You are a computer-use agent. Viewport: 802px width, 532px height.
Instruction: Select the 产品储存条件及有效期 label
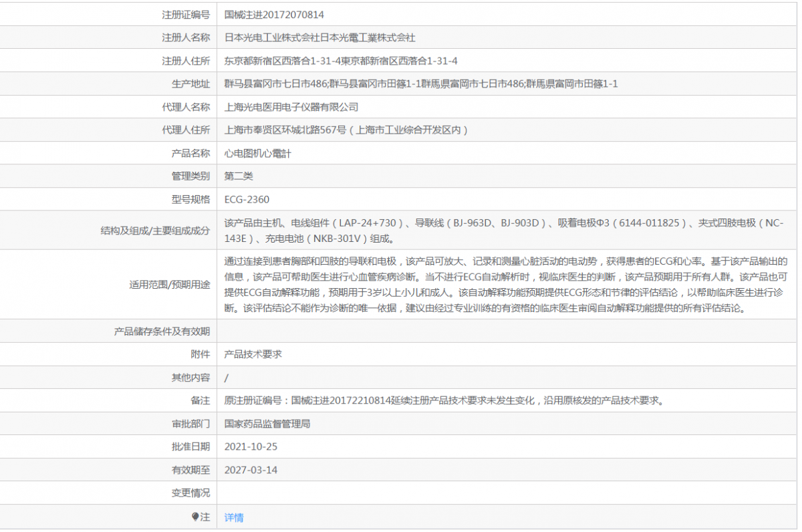click(162, 331)
